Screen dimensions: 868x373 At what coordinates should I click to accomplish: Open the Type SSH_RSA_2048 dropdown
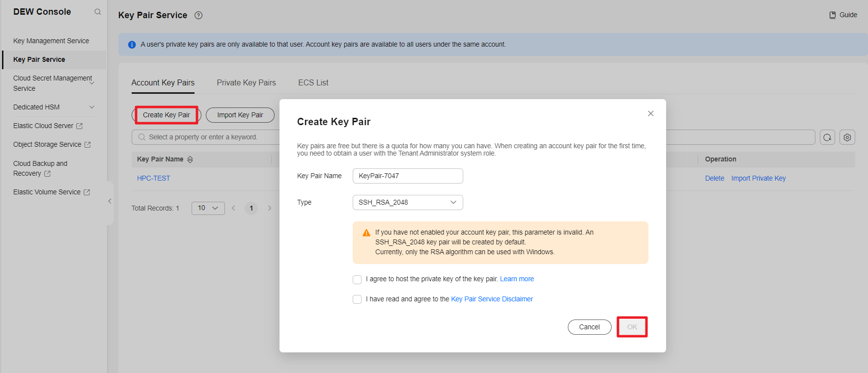click(408, 202)
